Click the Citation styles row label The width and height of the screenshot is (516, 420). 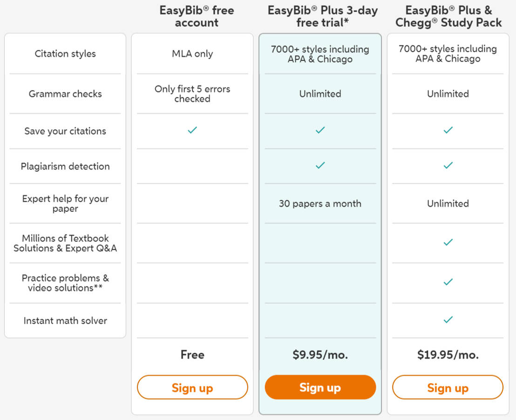65,54
